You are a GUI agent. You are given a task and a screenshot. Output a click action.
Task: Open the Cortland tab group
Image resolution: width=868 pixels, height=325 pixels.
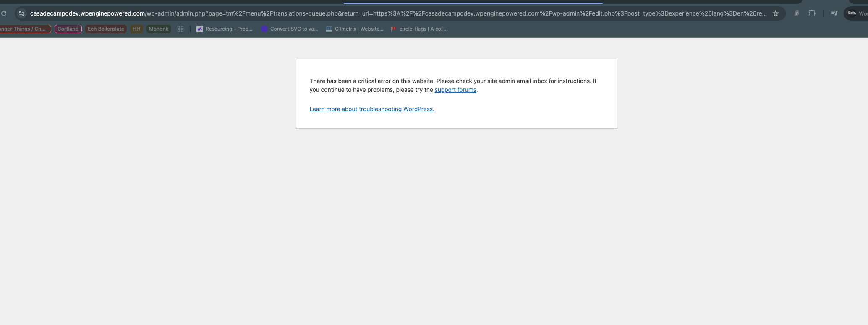[68, 29]
